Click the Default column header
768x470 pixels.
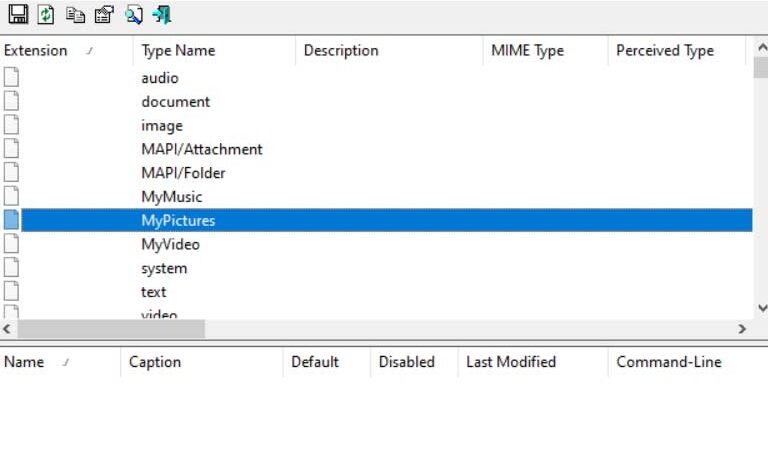pos(327,362)
